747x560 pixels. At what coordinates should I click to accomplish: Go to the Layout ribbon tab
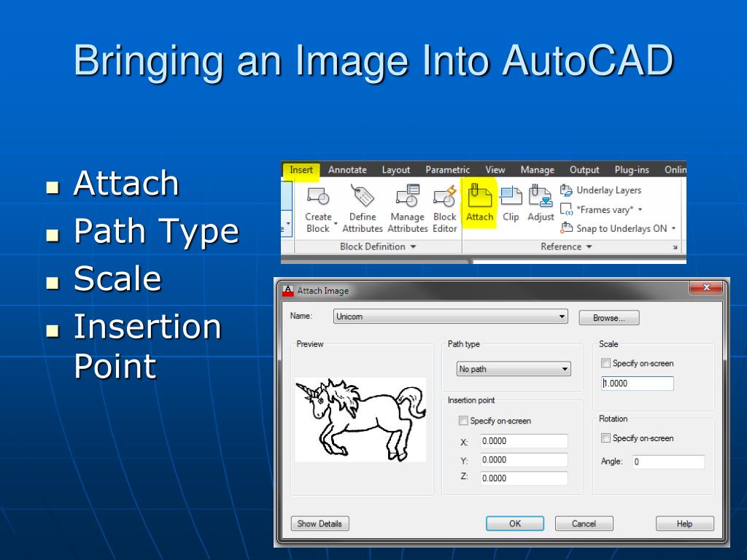pyautogui.click(x=396, y=170)
